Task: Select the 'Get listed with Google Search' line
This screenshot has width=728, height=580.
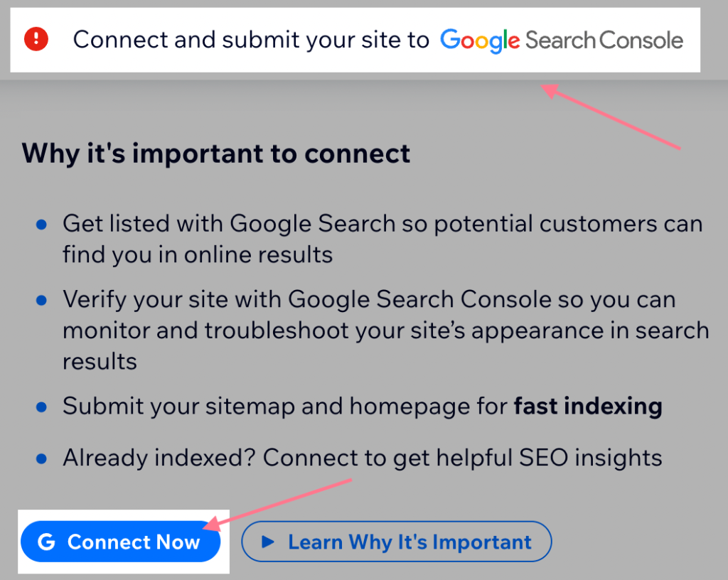Action: (382, 224)
